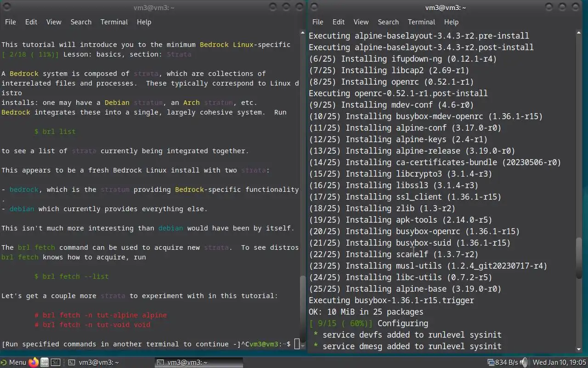Image resolution: width=588 pixels, height=368 pixels.
Task: Open the volume speaker icon in the tray
Action: point(525,362)
